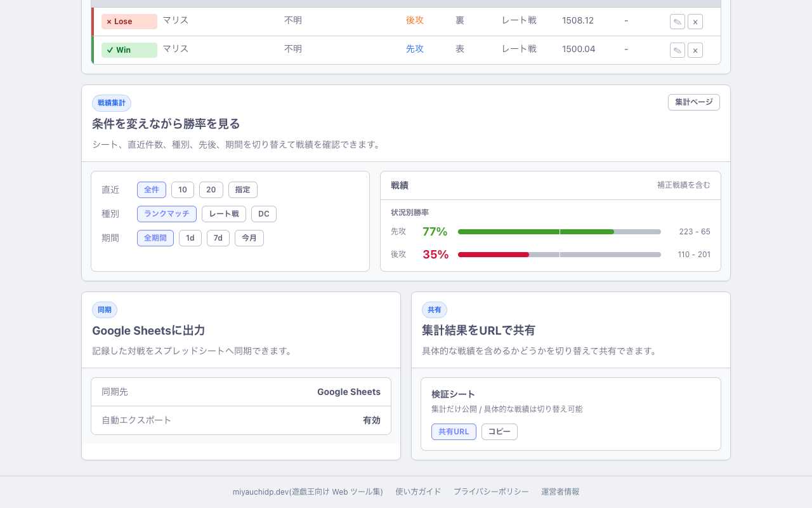
Task: Click rating value 1500.04
Action: [x=579, y=49]
